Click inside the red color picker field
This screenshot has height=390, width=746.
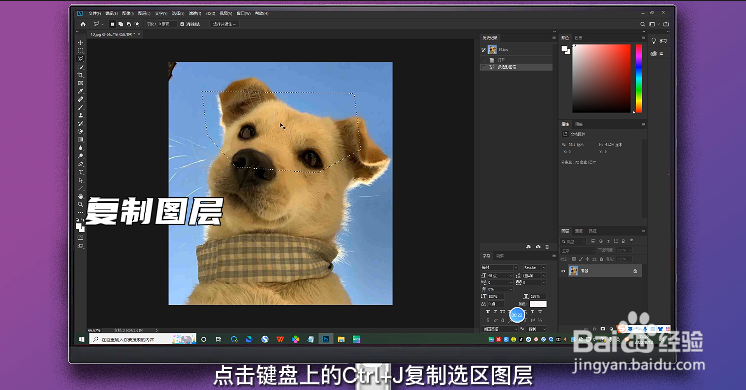pyautogui.click(x=601, y=78)
